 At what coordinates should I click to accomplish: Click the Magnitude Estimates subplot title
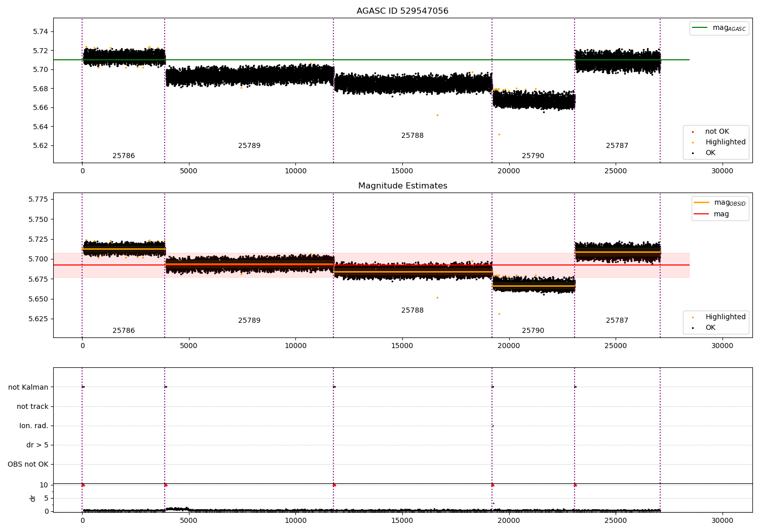pyautogui.click(x=402, y=186)
